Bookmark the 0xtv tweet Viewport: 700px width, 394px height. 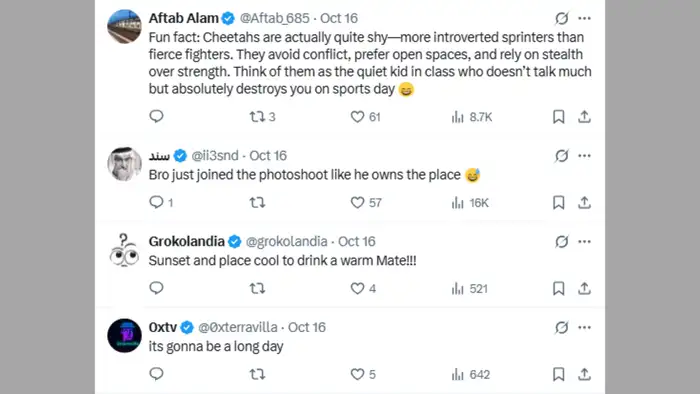tap(558, 374)
